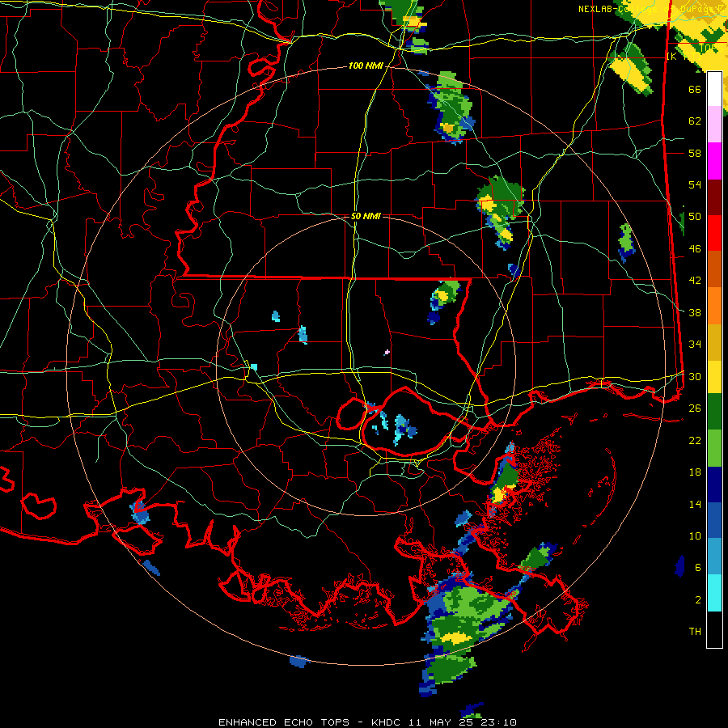Click the bright red legend swatch
This screenshot has height=728, width=728.
click(714, 233)
